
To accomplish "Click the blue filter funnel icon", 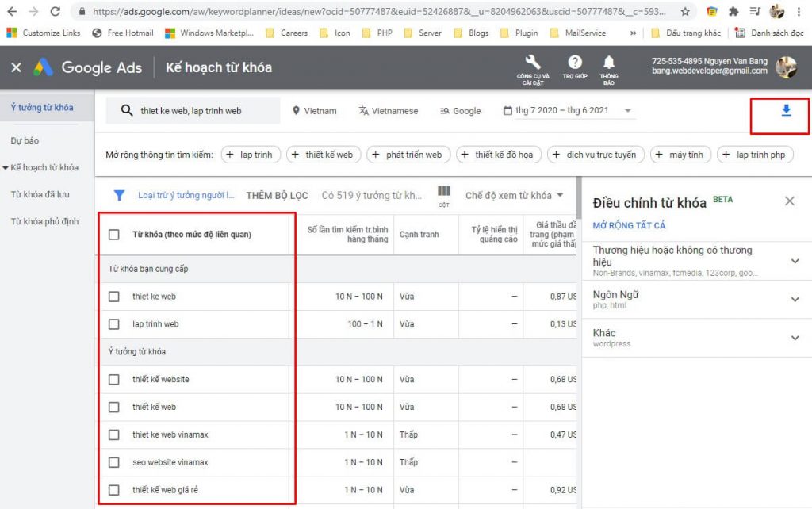I will (x=119, y=195).
